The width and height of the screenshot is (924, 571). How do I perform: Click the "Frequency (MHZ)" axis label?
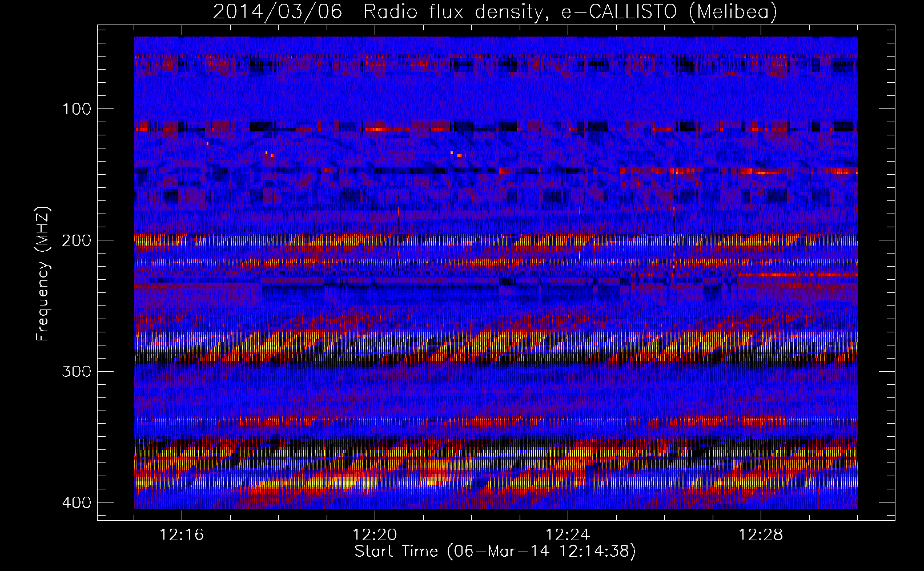click(x=43, y=274)
